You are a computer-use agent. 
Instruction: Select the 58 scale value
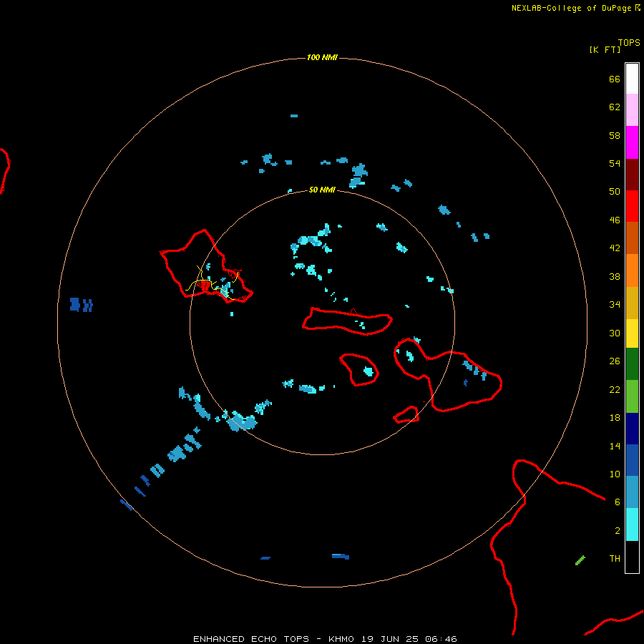[615, 135]
